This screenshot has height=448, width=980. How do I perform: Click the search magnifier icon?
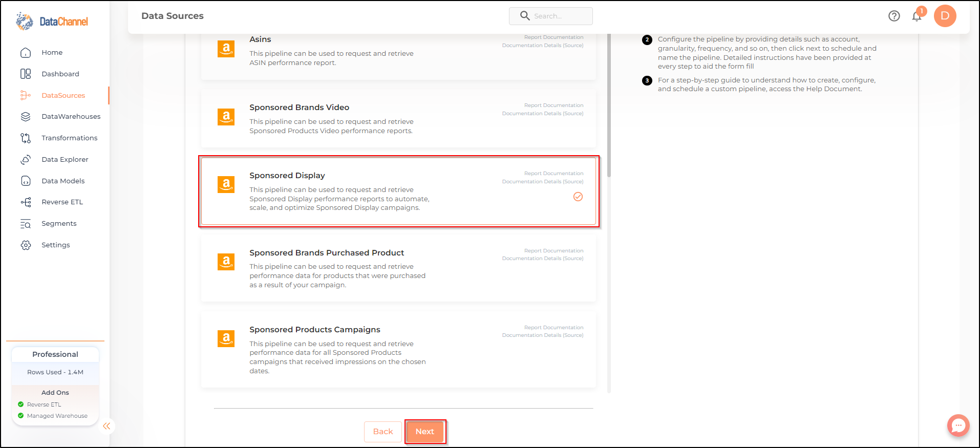[x=525, y=16]
